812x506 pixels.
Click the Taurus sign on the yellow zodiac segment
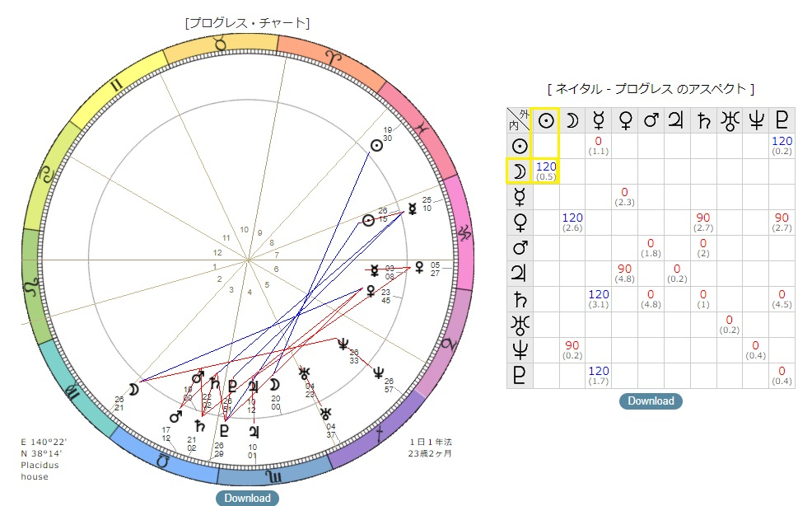(222, 44)
